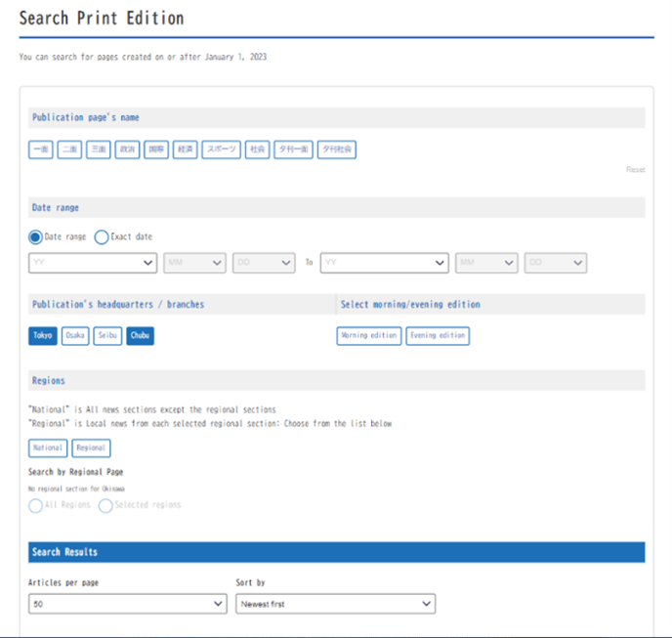Choose the Exact date radio option
Viewport: 672px width, 638px height.
(102, 236)
